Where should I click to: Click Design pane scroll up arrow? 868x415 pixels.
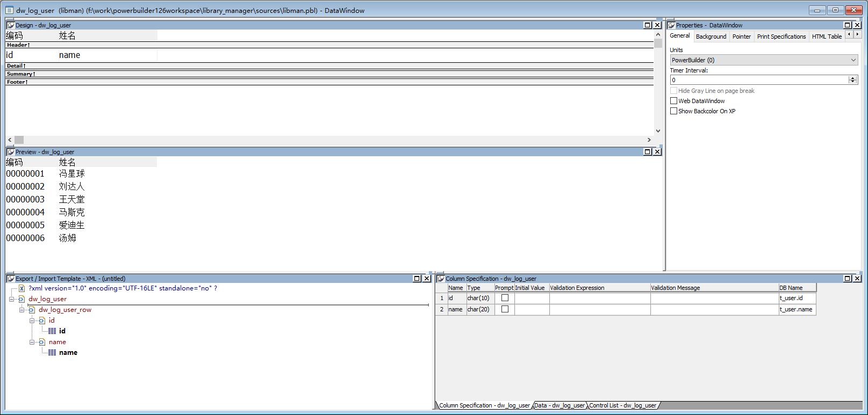pyautogui.click(x=658, y=34)
